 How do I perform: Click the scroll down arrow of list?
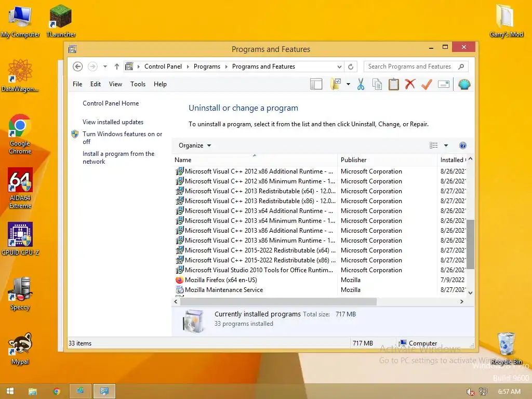[470, 293]
